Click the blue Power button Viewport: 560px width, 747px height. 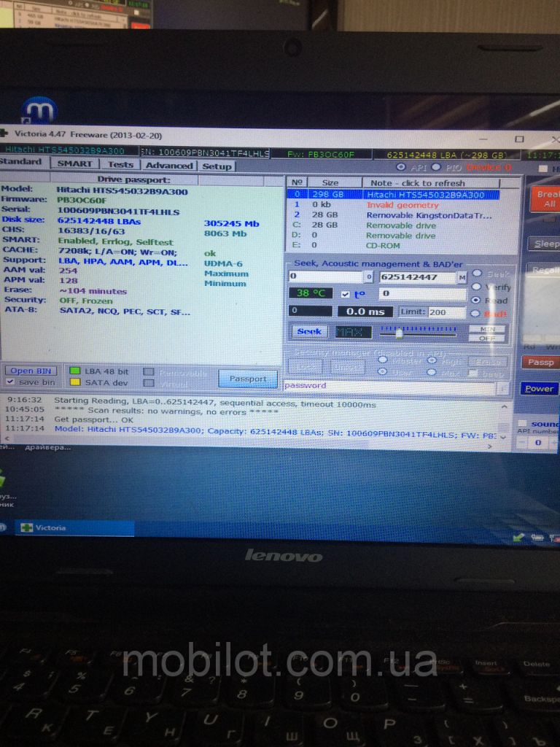coord(539,389)
